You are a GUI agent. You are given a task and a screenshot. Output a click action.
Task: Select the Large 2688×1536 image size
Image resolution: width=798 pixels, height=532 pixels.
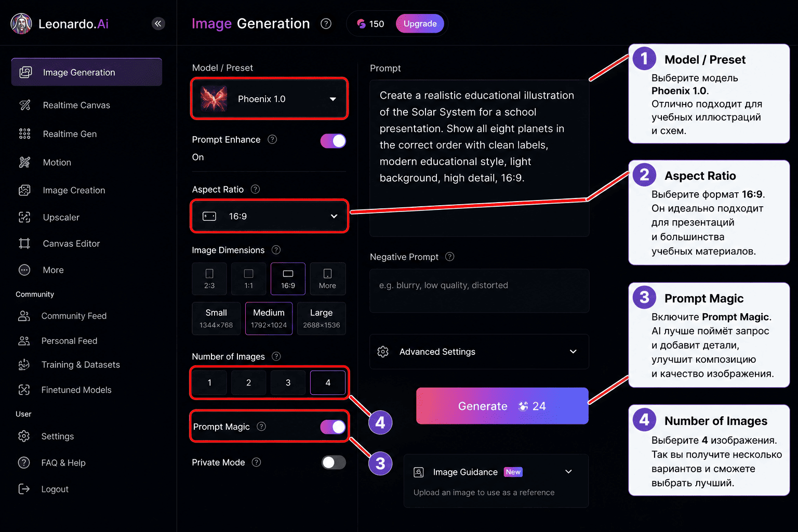[321, 318]
